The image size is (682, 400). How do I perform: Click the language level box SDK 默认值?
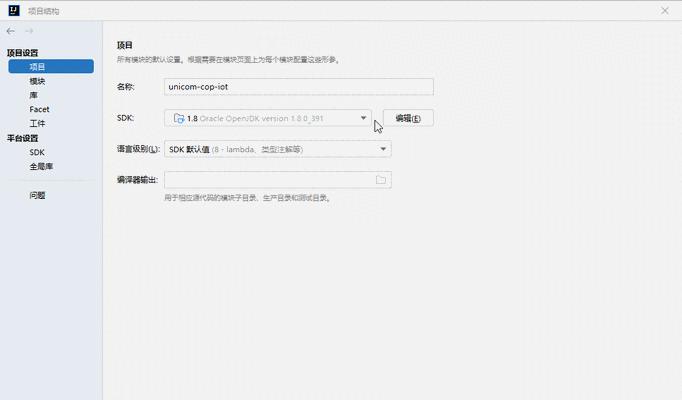(278, 149)
